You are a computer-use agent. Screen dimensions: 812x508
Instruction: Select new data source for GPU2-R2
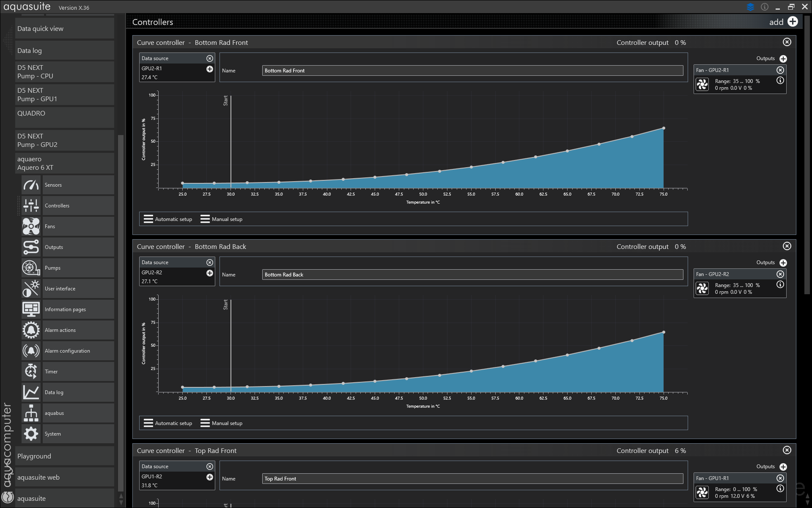210,273
